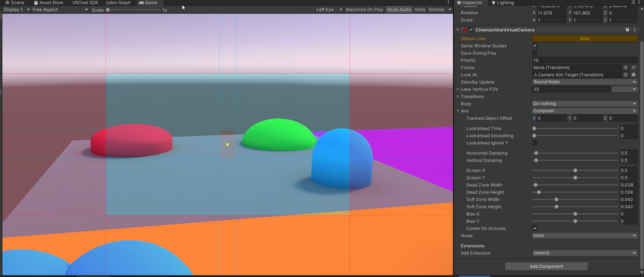Uncheck Center On Activate
The height and width of the screenshot is (277, 644).
click(535, 229)
